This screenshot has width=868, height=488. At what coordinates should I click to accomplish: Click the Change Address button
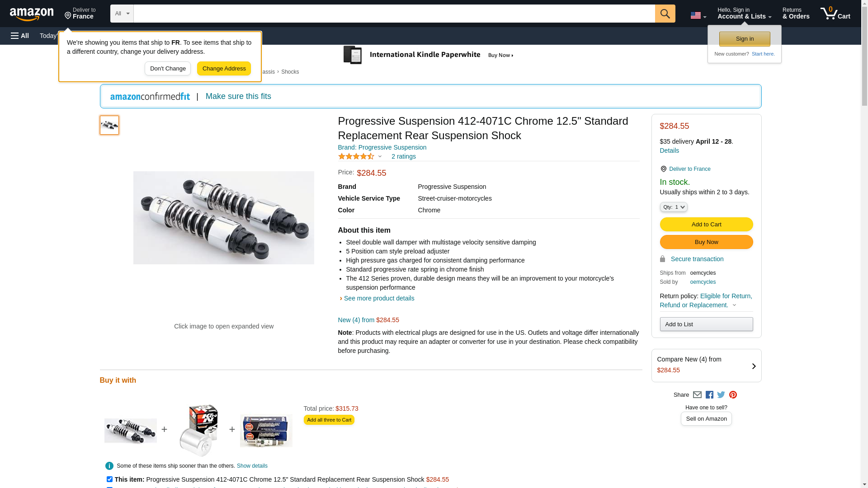tap(224, 69)
